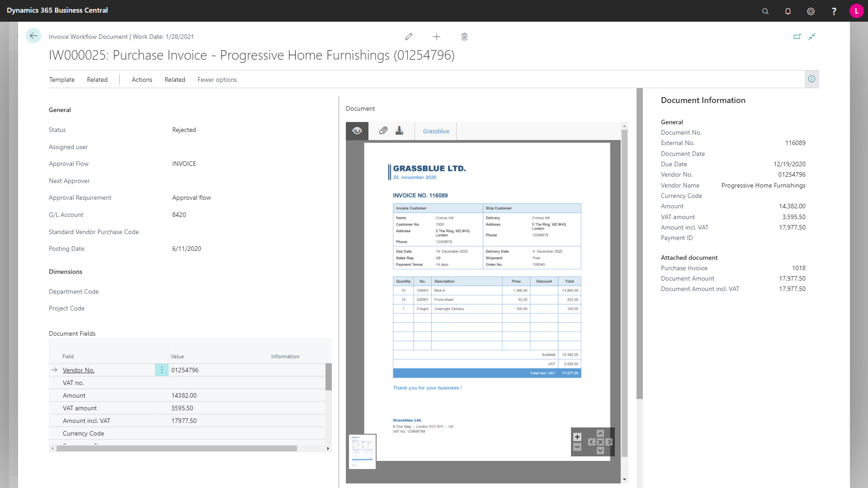Expand the Vendor No. field row
The height and width of the screenshot is (488, 868).
(x=54, y=370)
